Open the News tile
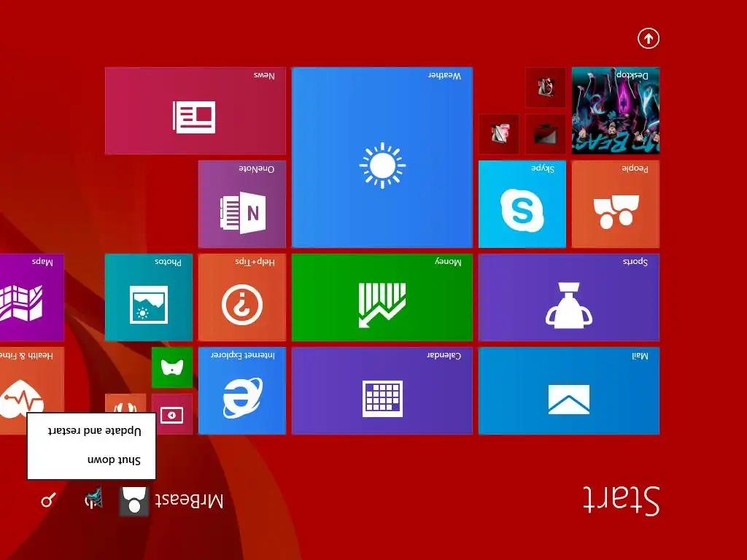Image resolution: width=747 pixels, height=560 pixels. coord(196,111)
